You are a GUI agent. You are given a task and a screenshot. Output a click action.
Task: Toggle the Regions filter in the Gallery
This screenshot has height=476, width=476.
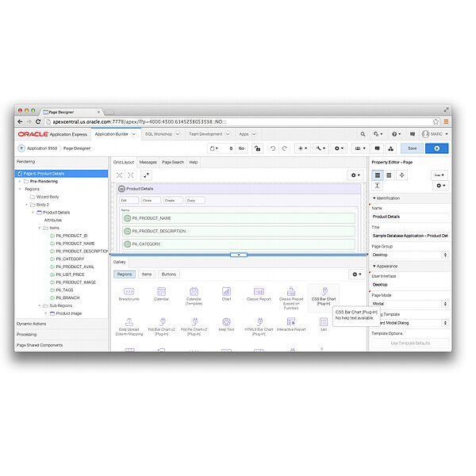coord(124,274)
